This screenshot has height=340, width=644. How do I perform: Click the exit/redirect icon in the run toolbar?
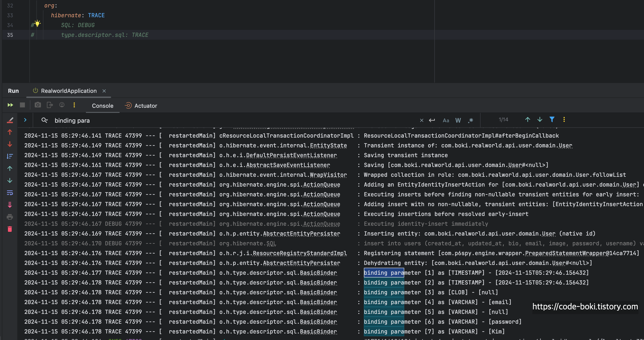click(50, 105)
